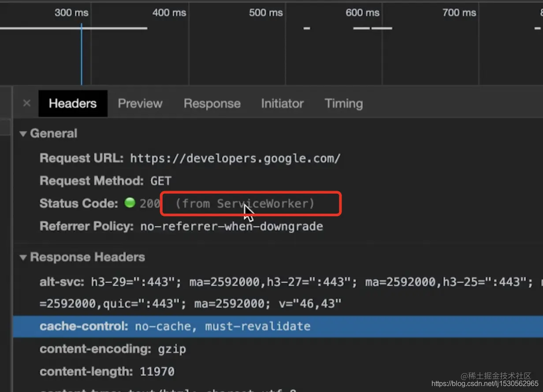Select the alt-svc header row

coord(278,292)
